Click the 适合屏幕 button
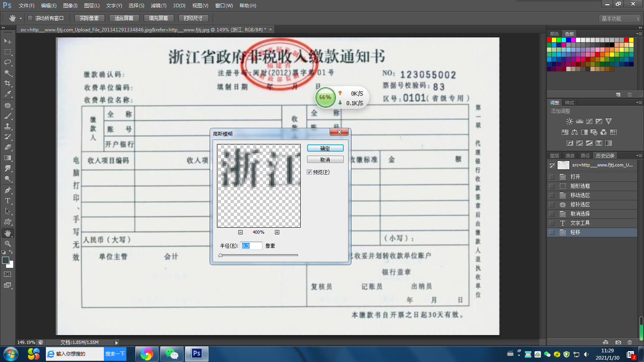 [x=124, y=18]
